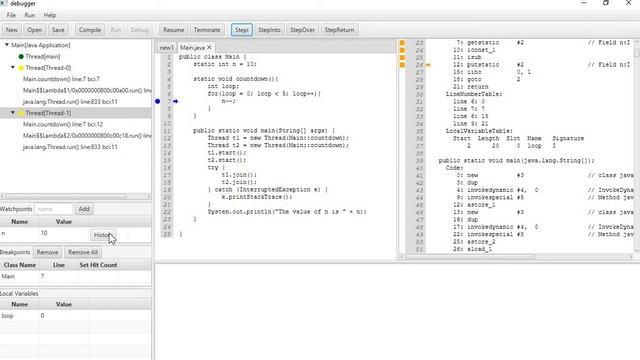Open the Run menu

29,15
